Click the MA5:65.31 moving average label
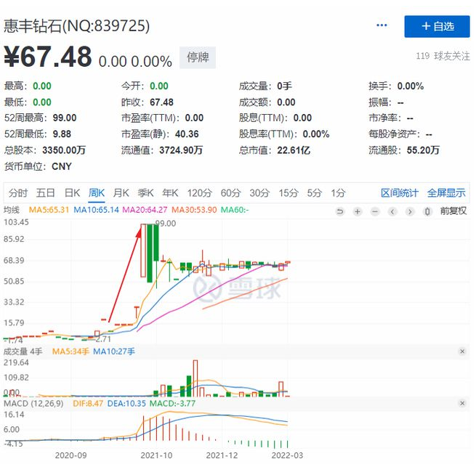476x464 pixels. click(x=49, y=210)
